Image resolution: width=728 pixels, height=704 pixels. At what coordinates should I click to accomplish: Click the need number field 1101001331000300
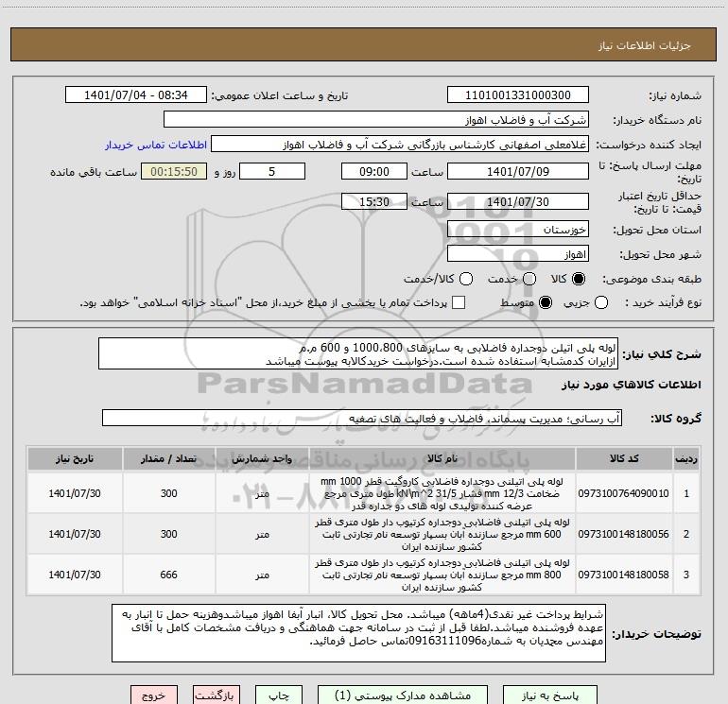[517, 95]
